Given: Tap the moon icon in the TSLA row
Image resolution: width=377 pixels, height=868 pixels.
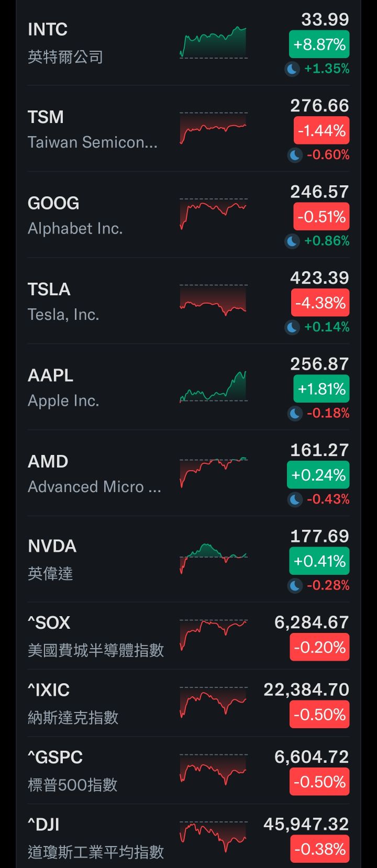Looking at the screenshot, I should click(x=292, y=327).
